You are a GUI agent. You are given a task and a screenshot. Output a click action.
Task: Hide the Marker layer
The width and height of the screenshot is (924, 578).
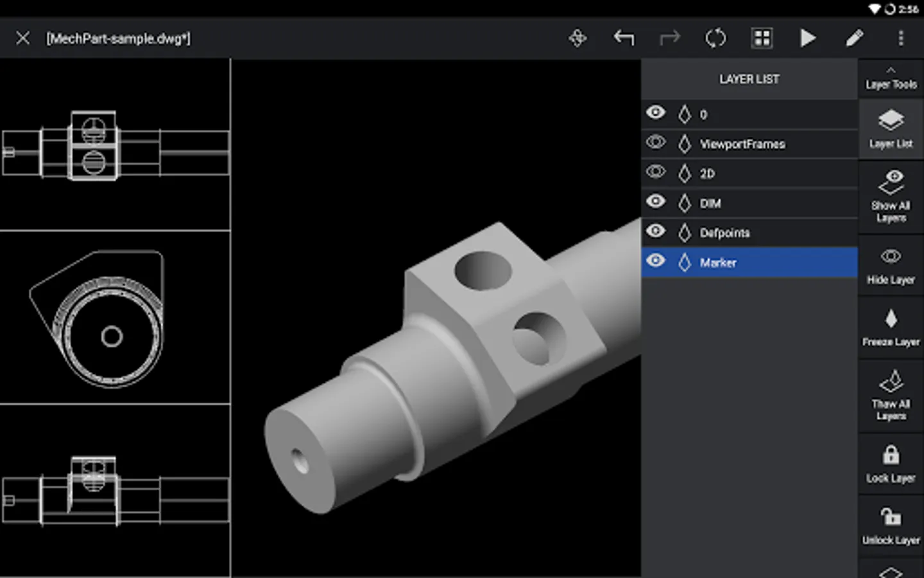[655, 260]
